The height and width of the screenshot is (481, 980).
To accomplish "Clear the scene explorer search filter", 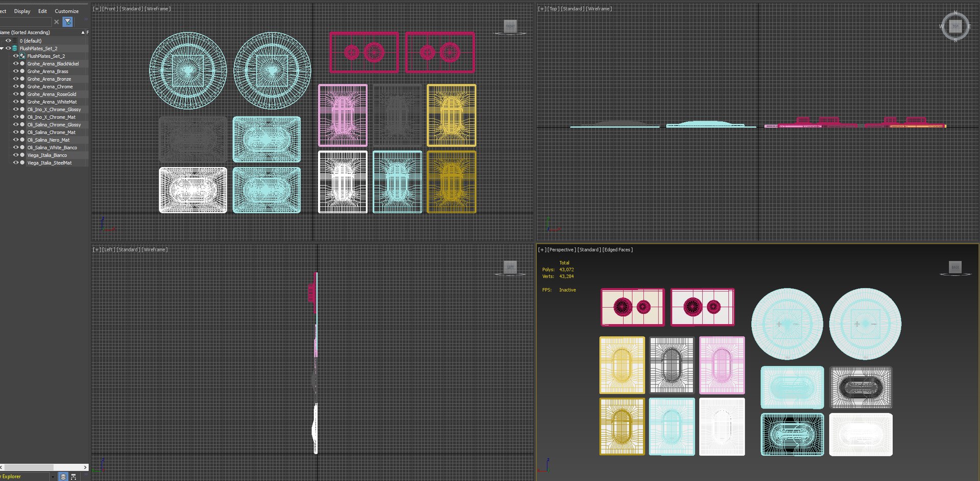I will click(x=56, y=22).
